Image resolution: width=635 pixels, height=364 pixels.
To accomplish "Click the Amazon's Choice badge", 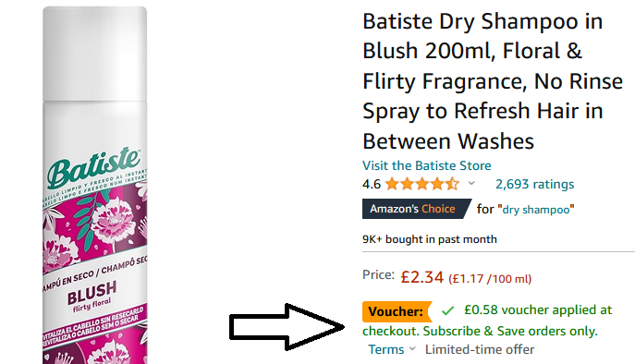I will click(x=416, y=209).
